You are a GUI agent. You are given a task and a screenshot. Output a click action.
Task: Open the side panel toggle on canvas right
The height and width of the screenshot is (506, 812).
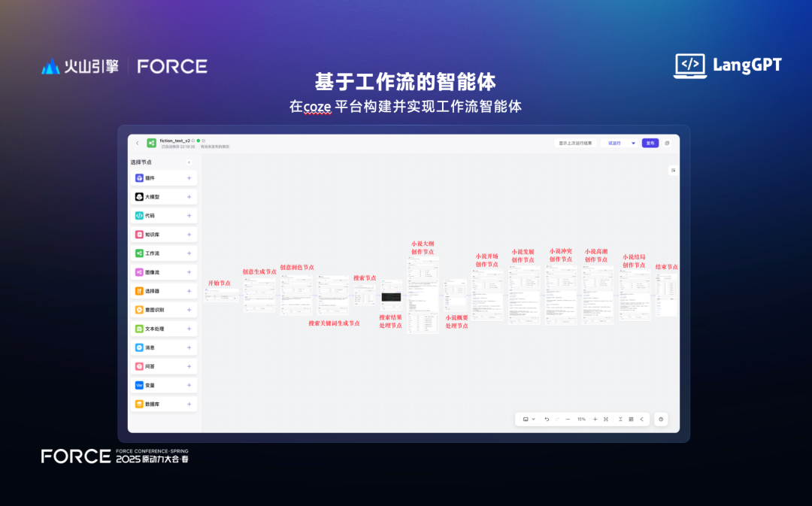pos(673,171)
